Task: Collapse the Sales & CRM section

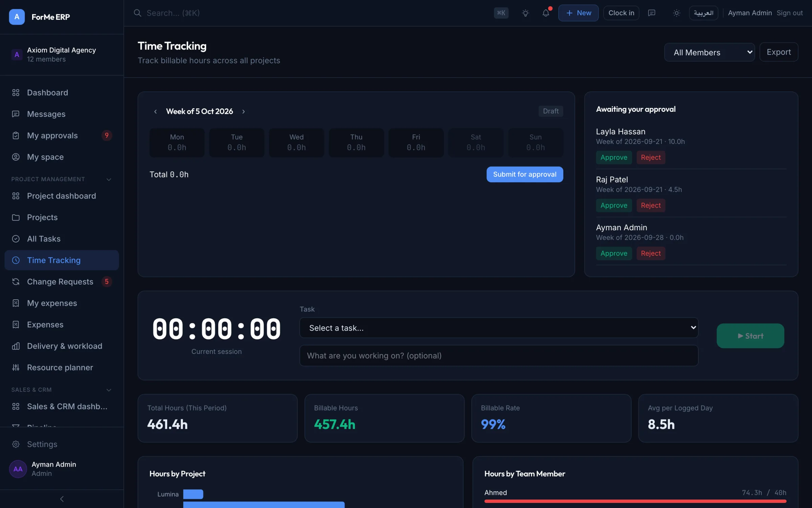Action: pos(109,390)
